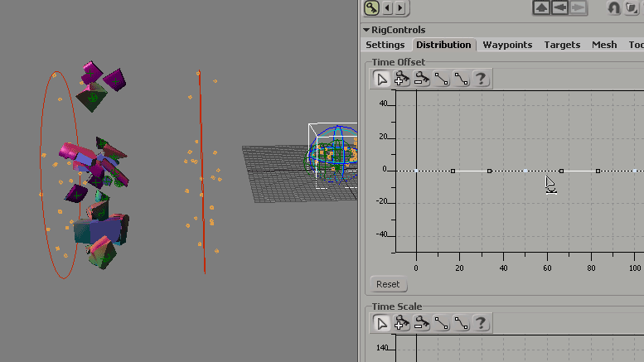Go back with the left arrow navigation button
Image resolution: width=644 pixels, height=362 pixels.
559,7
